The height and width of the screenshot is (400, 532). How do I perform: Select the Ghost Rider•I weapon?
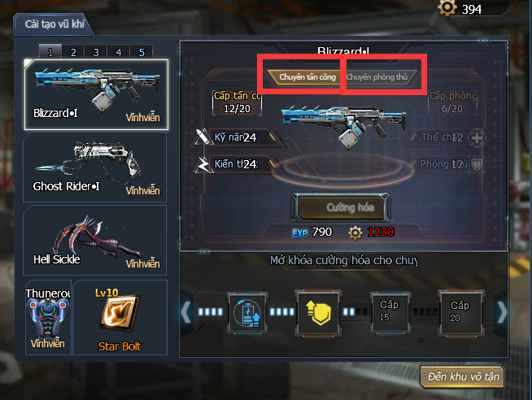(95, 167)
